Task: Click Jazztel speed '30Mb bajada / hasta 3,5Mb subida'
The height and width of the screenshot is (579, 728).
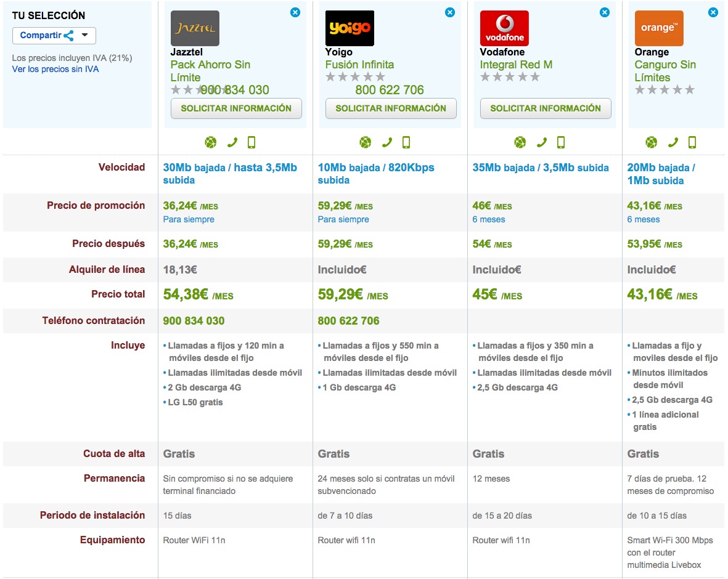Action: tap(230, 174)
